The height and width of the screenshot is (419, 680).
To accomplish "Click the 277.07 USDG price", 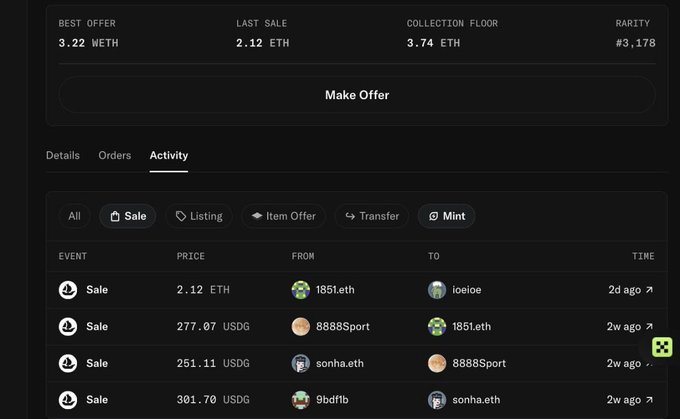I will tap(213, 327).
